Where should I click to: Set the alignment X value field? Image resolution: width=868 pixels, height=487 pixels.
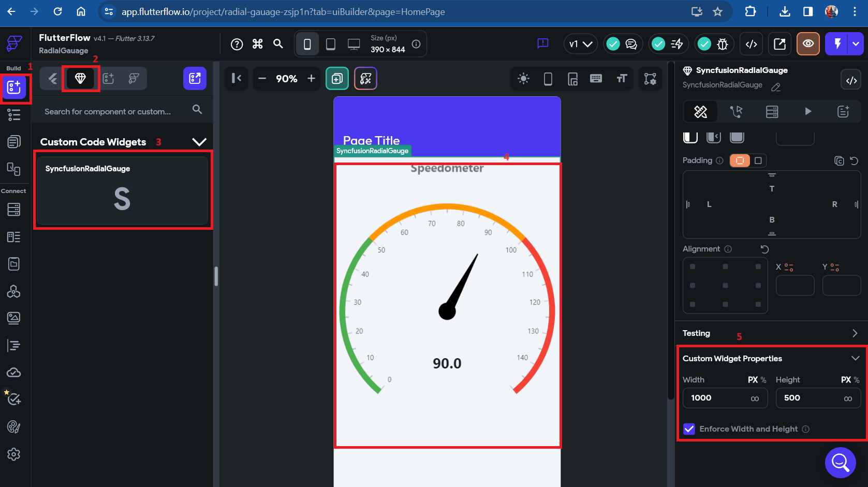click(795, 286)
